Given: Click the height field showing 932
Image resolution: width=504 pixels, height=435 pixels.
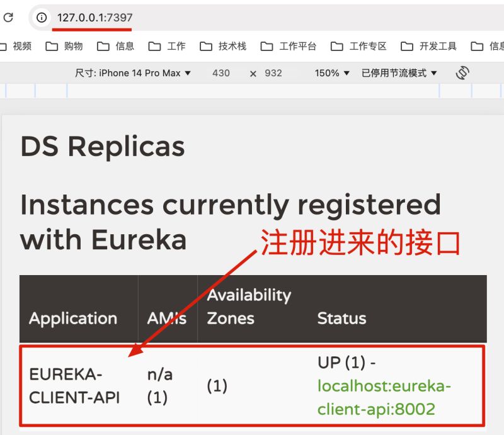Looking at the screenshot, I should tap(273, 73).
